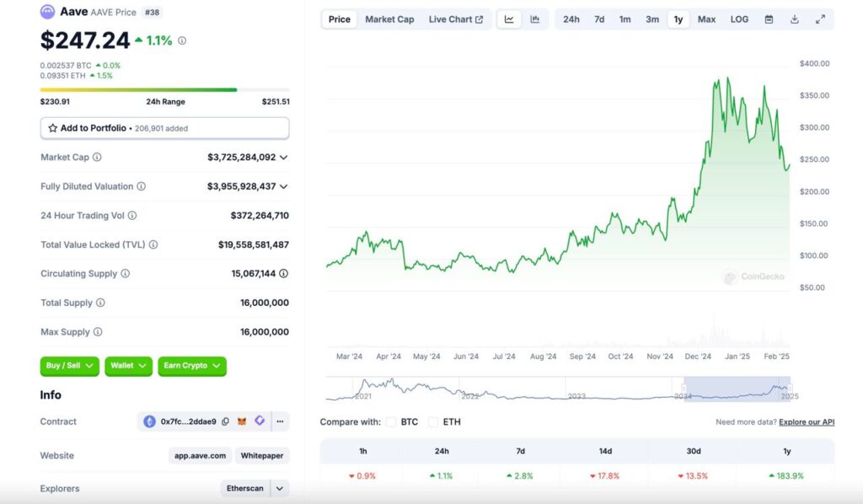The width and height of the screenshot is (863, 504).
Task: Show Market Cap info tooltip icon
Action: pos(97,158)
